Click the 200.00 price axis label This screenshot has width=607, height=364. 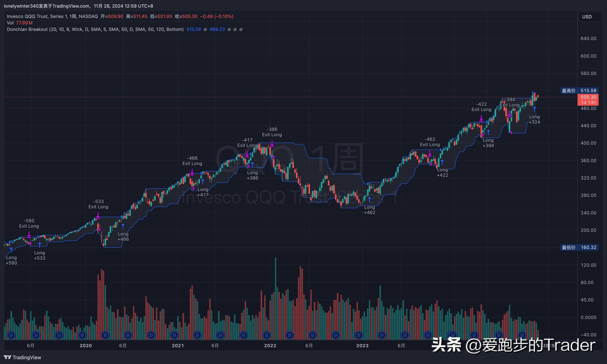588,230
